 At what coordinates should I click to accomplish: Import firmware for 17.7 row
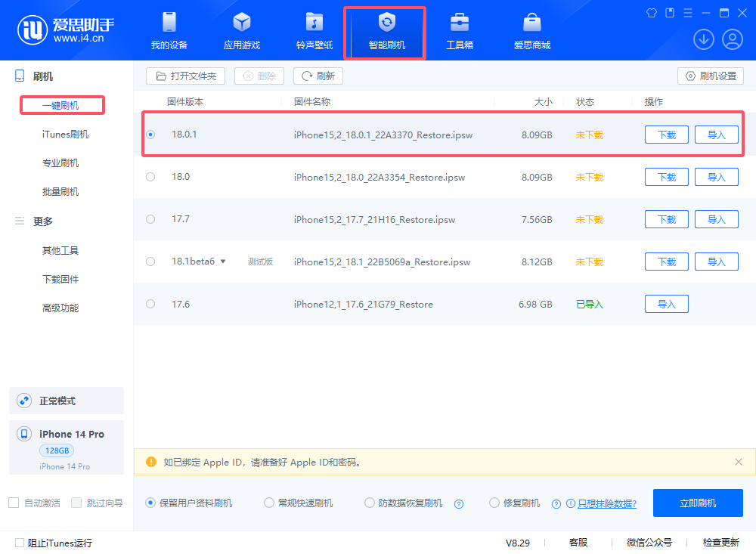click(717, 219)
